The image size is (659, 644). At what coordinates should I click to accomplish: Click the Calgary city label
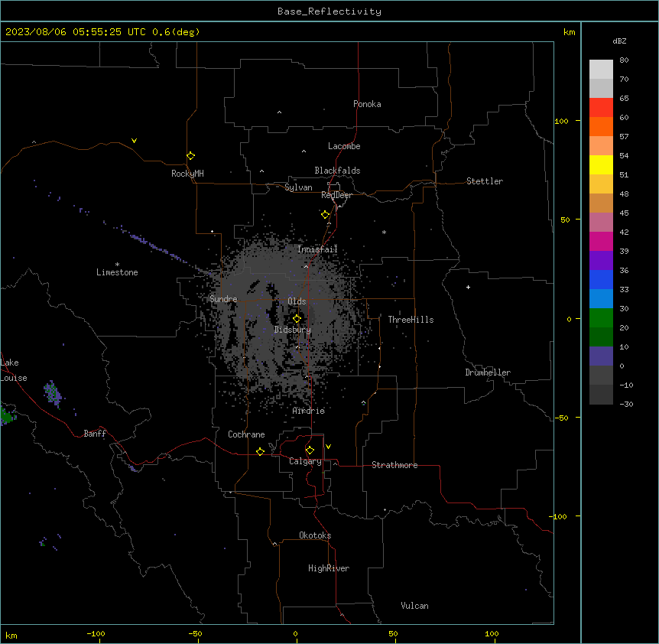coord(305,461)
